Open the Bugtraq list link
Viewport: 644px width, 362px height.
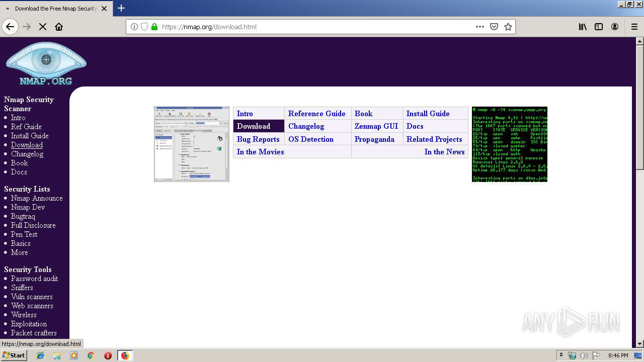point(23,216)
